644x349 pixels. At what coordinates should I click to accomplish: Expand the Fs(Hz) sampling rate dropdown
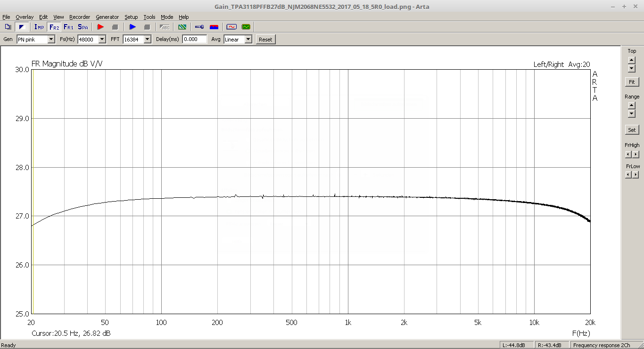tap(102, 40)
